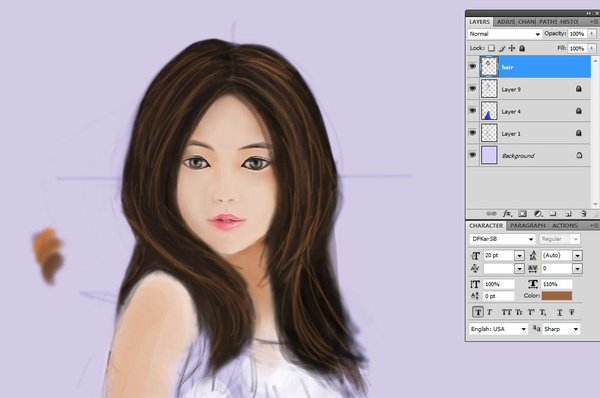Create new adjustment layer icon
Viewport: 600px width, 398px height.
tap(538, 214)
